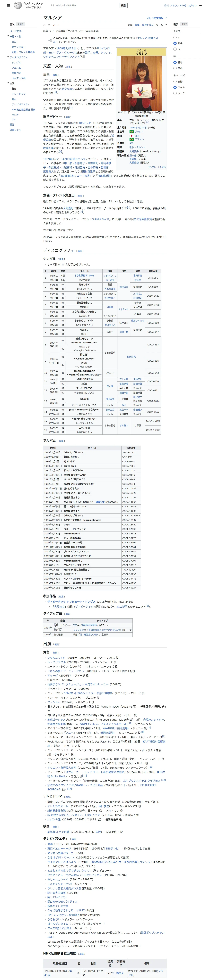Click the Brazil flag next to 出生地
This screenshot has height=980, width=210.
coord(131,132)
